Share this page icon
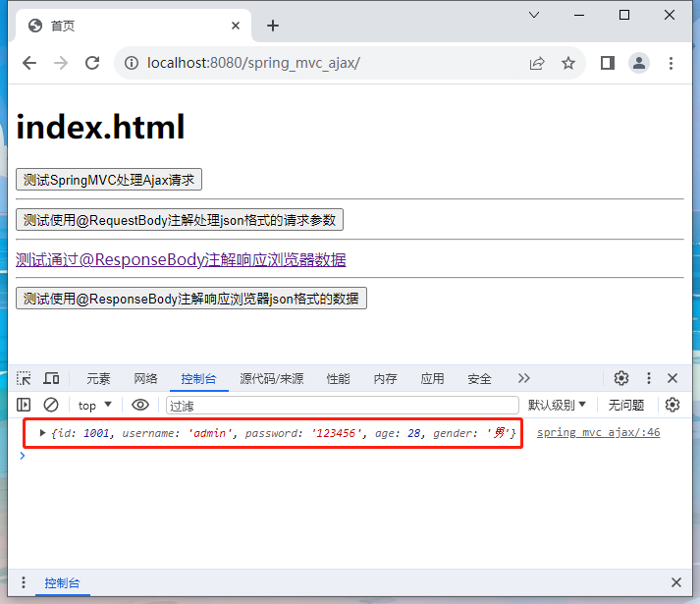 coord(537,63)
